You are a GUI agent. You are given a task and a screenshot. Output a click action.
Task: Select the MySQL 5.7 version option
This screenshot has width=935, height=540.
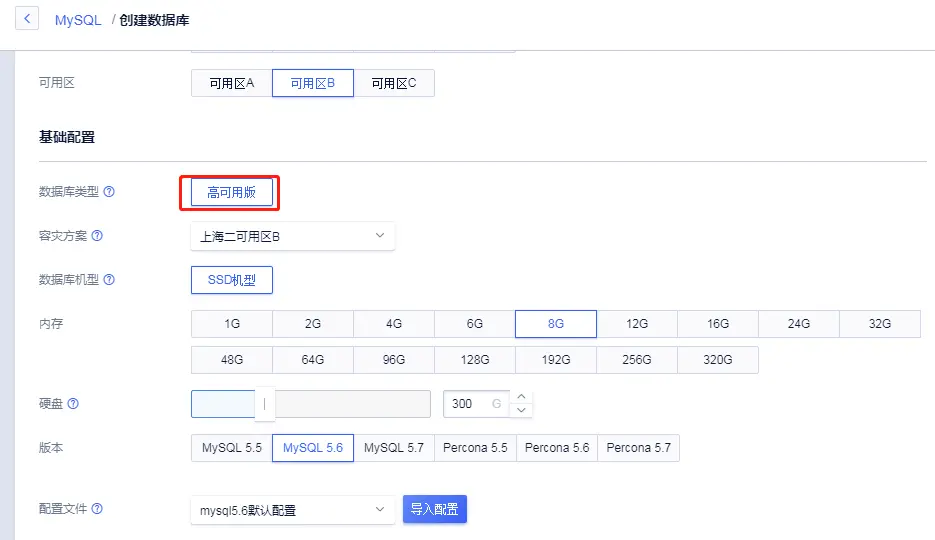[x=394, y=448]
